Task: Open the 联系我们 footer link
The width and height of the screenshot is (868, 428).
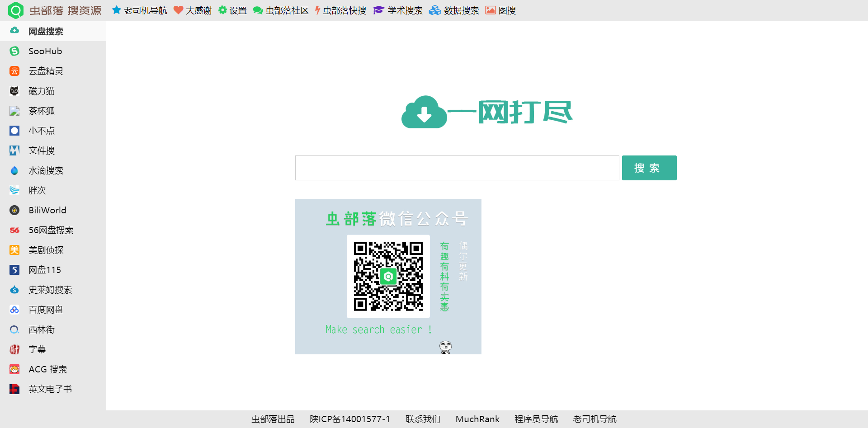Action: click(423, 419)
